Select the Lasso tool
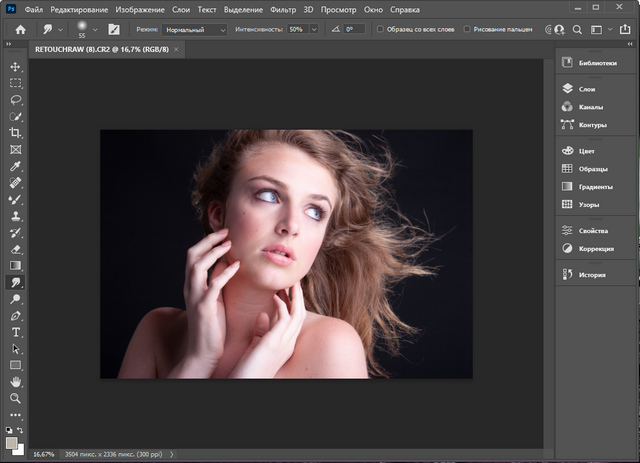The height and width of the screenshot is (463, 640). pos(16,100)
